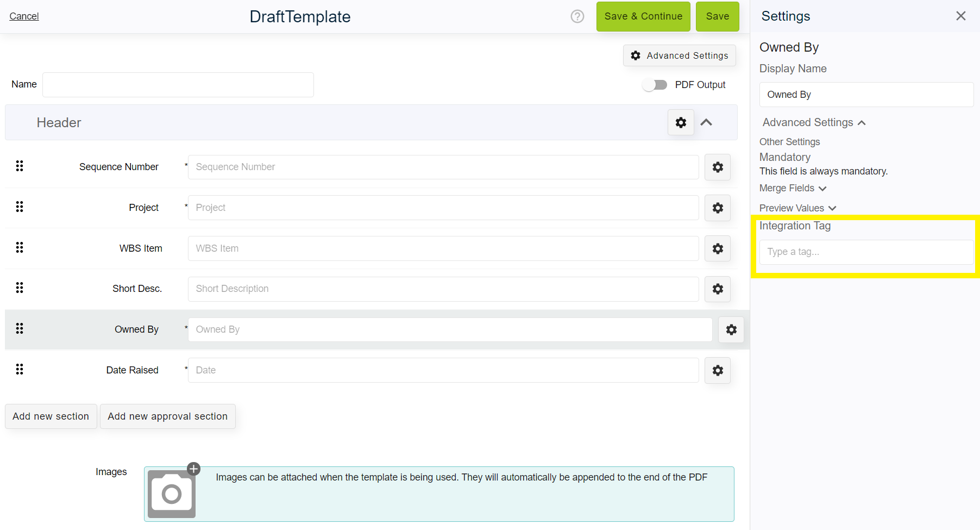Open the Header section settings gear
Image resolution: width=980 pixels, height=530 pixels.
pyautogui.click(x=681, y=122)
